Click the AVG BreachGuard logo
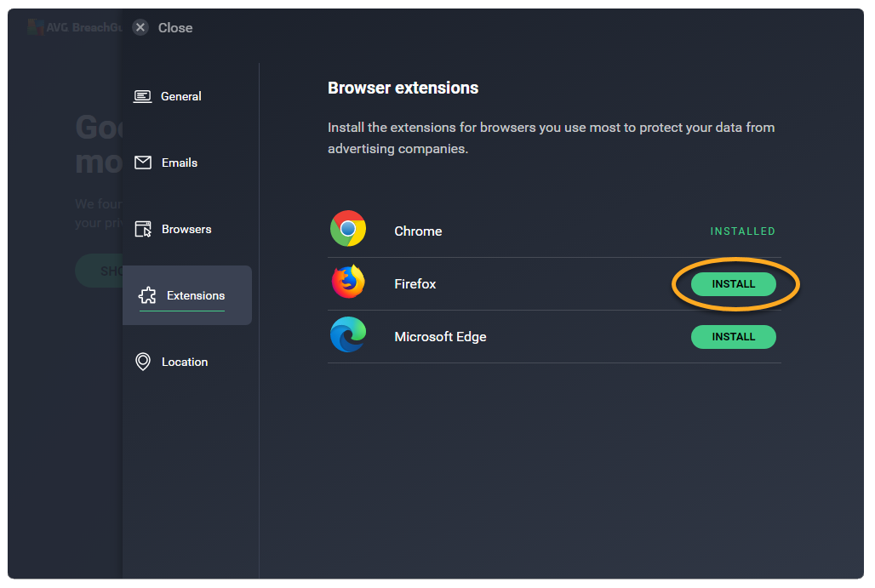 (x=36, y=27)
